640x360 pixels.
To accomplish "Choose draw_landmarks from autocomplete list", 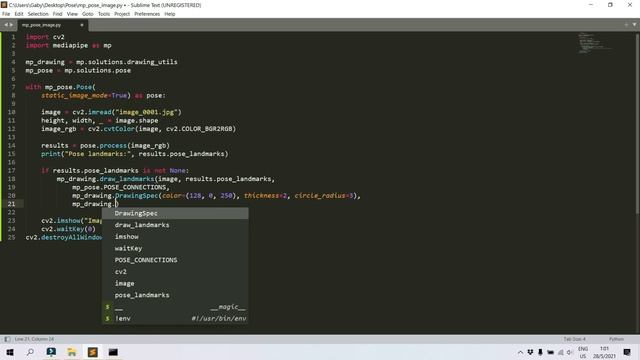I will point(175,225).
